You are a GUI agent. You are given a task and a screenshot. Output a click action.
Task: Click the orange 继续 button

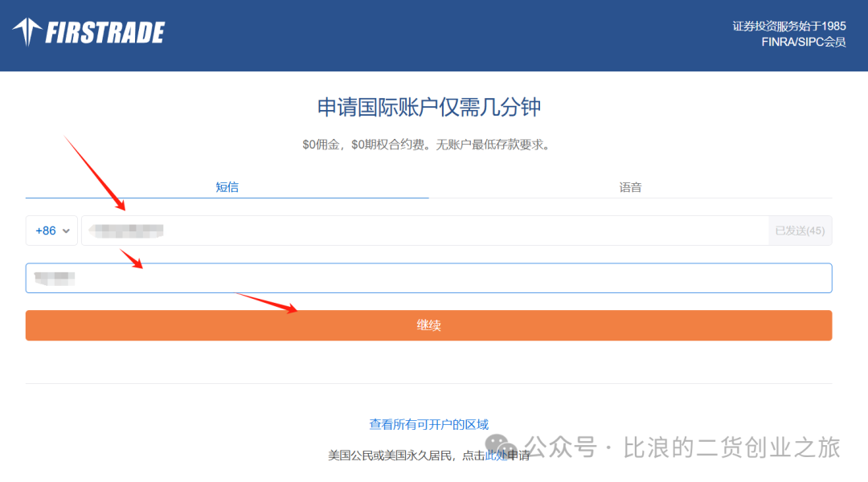click(428, 325)
